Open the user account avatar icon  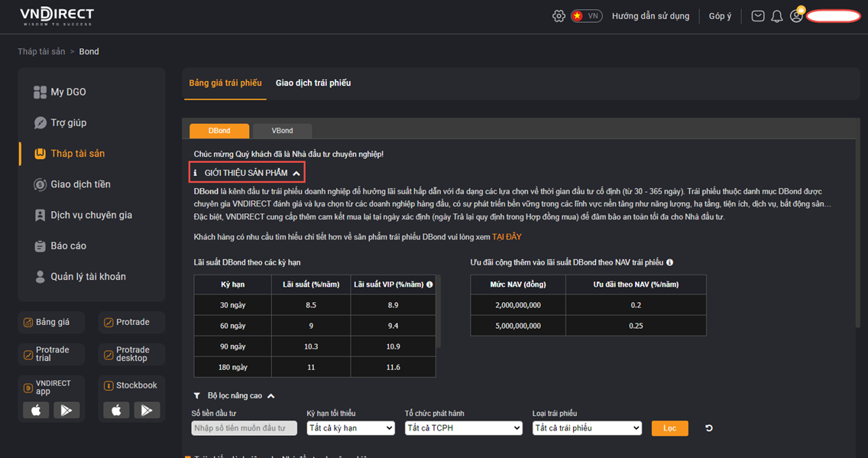click(796, 16)
